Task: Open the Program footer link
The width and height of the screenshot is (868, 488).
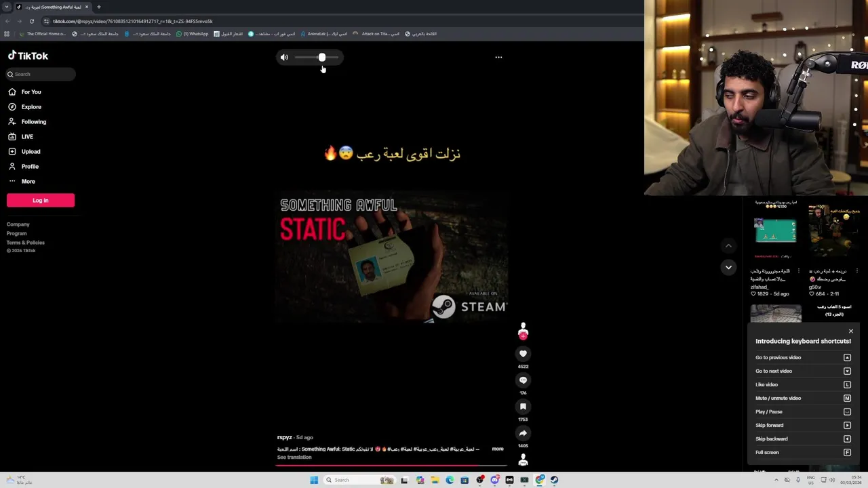Action: pos(17,233)
